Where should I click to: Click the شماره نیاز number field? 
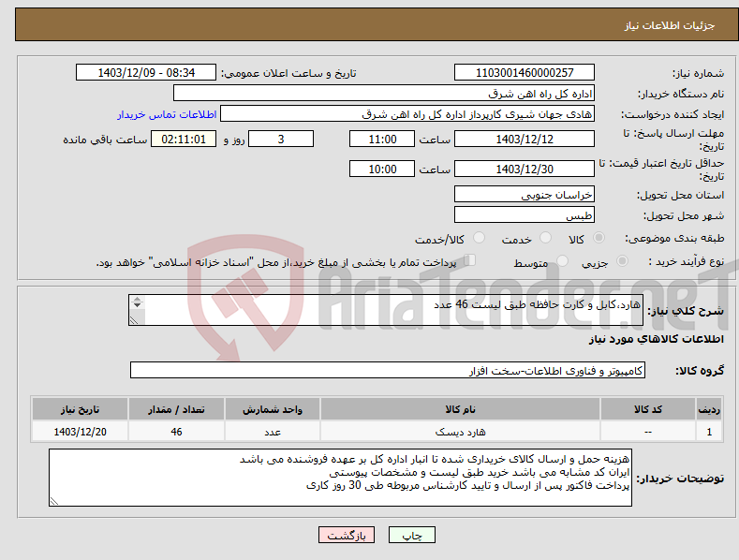coord(525,73)
